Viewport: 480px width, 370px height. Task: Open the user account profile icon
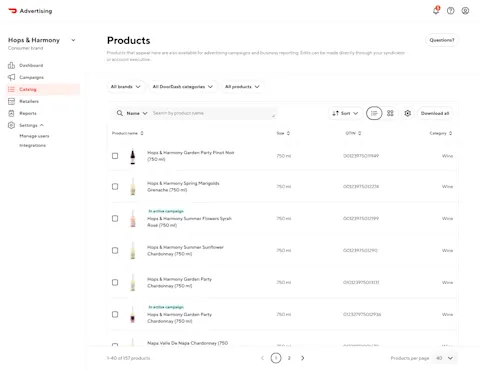pos(465,11)
